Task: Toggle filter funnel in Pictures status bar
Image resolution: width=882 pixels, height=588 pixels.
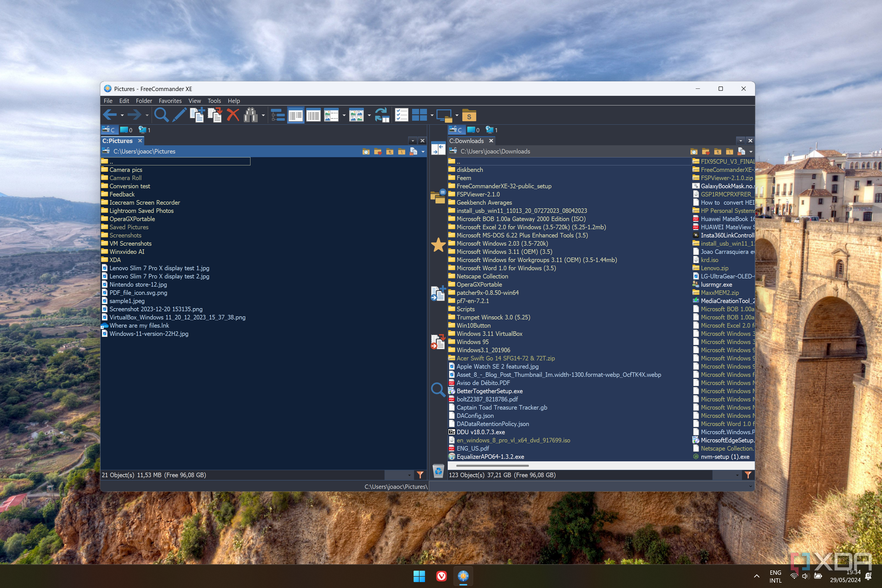Action: coord(420,475)
